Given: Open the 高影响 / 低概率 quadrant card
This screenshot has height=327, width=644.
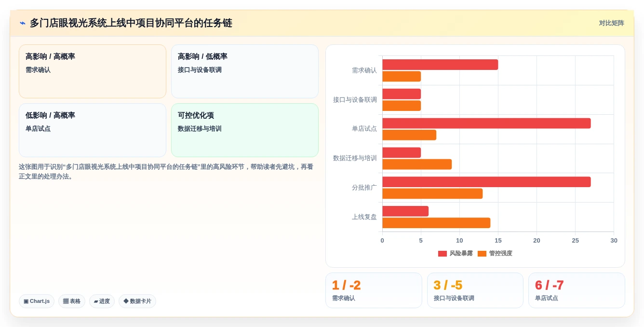Looking at the screenshot, I should (x=245, y=71).
